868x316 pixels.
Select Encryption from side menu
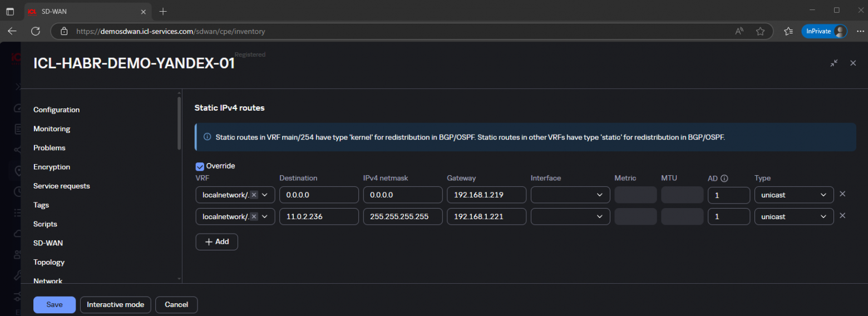click(52, 167)
